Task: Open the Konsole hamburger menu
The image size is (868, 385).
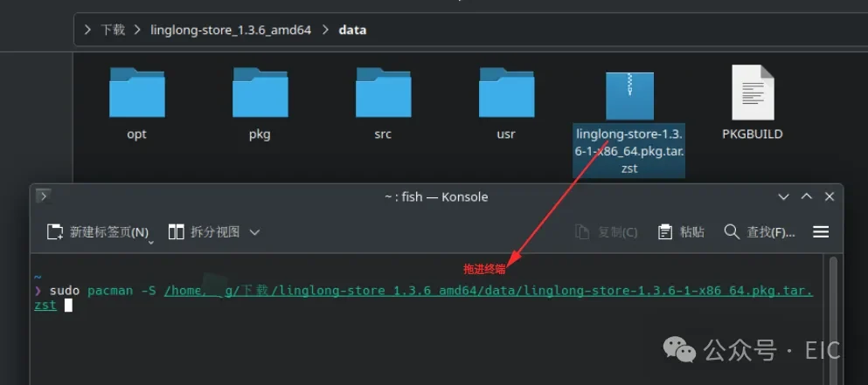Action: 821,232
